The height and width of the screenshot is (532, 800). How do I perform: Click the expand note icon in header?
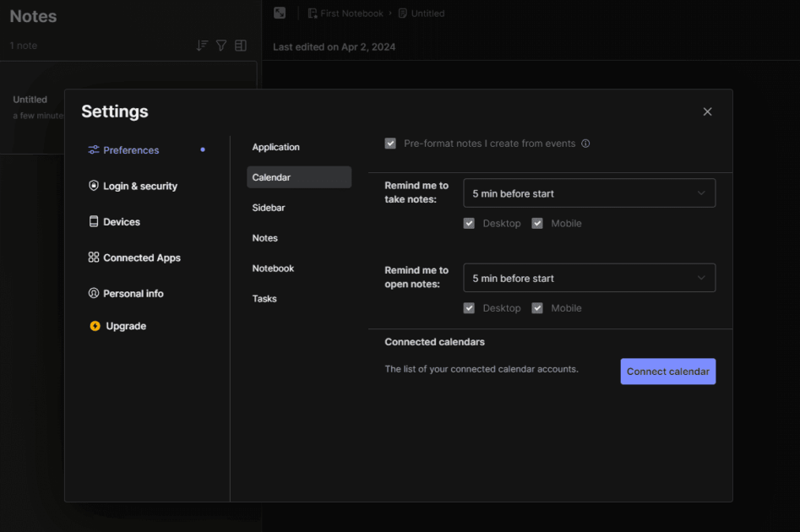coord(280,13)
